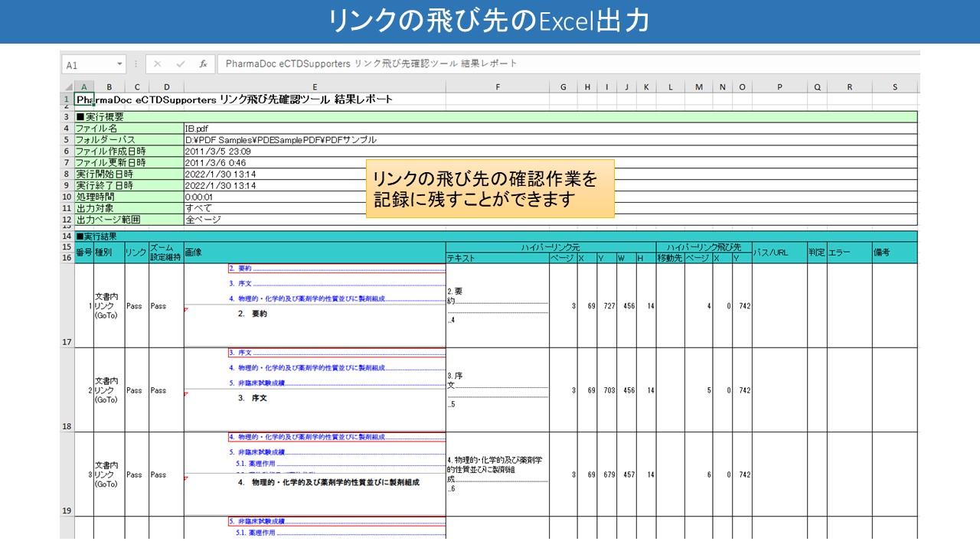Click the 番号 column header cell
Screen dimensions: 980x551
(x=83, y=253)
